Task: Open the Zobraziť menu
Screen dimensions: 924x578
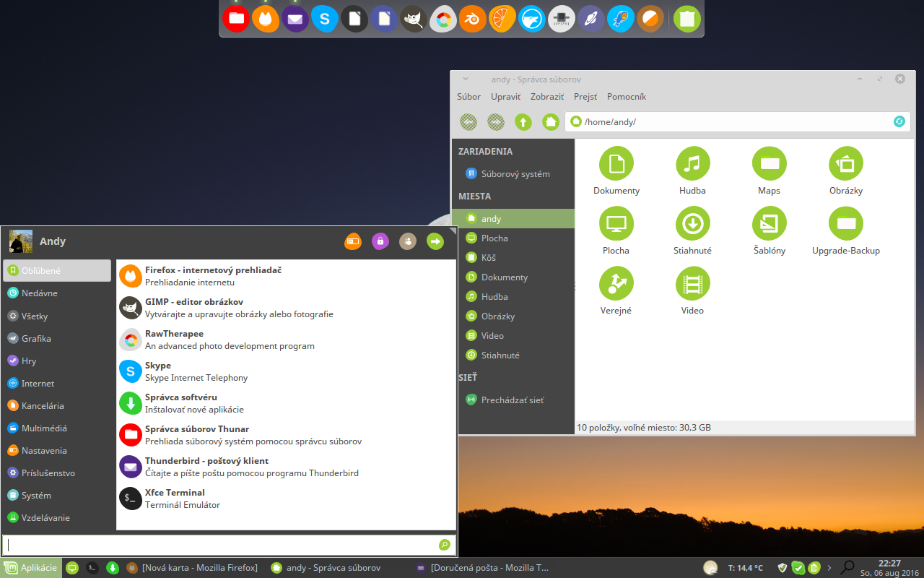Action: coord(547,97)
